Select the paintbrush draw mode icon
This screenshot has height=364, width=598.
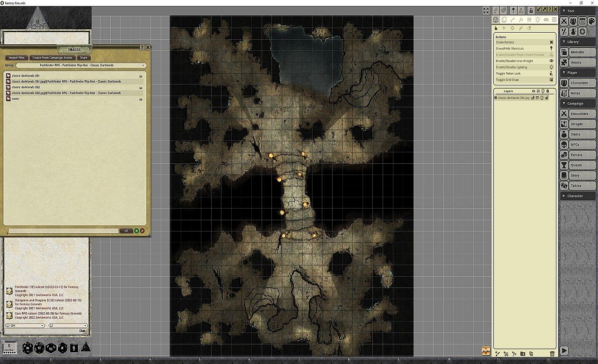(x=513, y=20)
